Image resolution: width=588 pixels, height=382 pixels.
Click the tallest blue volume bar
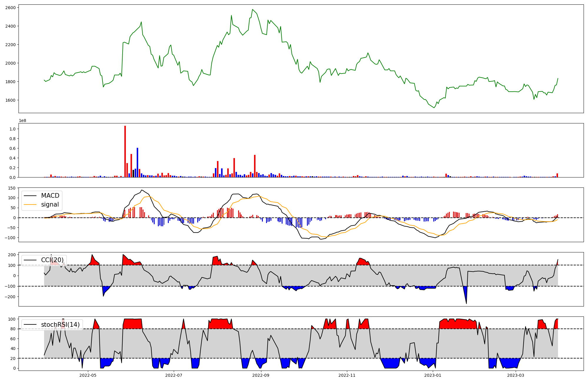[137, 162]
